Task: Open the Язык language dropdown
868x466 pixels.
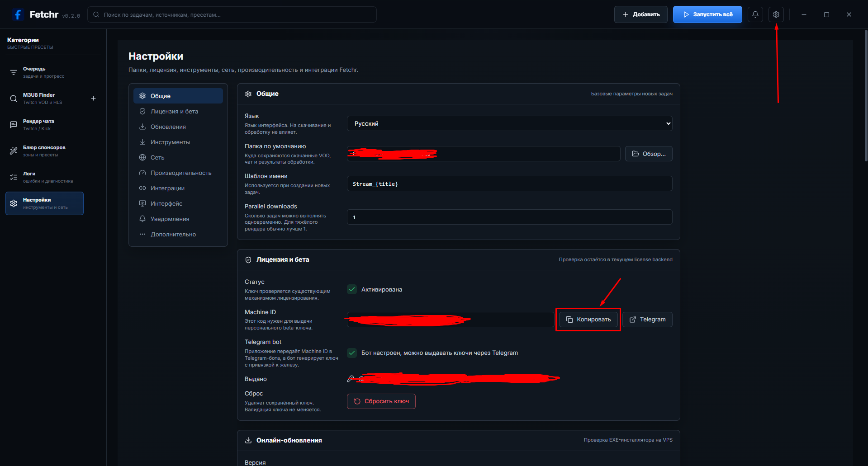Action: point(509,123)
